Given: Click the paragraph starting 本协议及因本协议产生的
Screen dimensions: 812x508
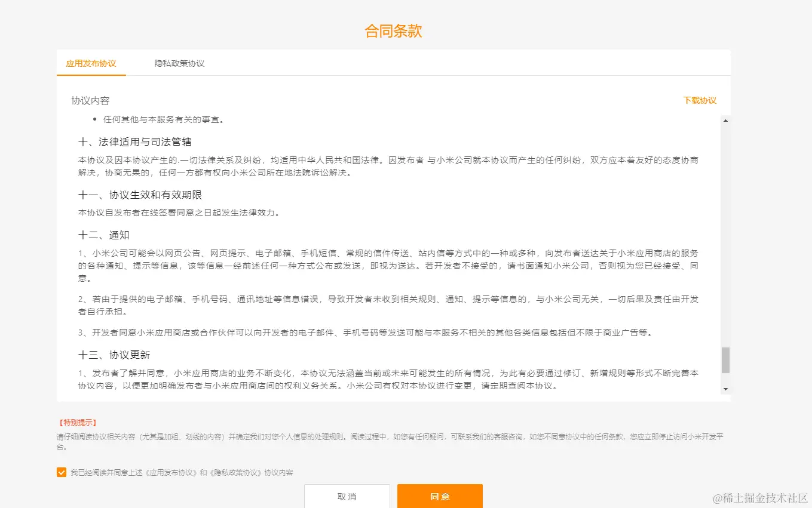Looking at the screenshot, I should coord(388,167).
